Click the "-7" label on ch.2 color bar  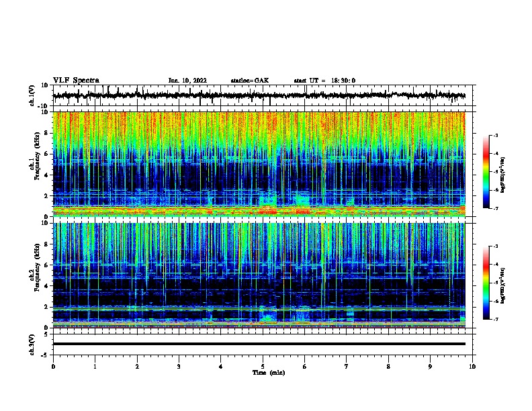click(x=495, y=319)
